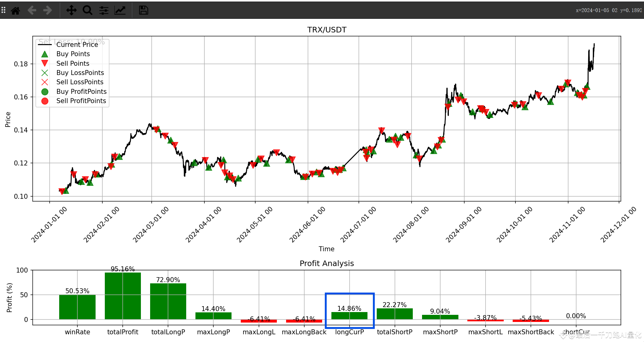Click the 0.18 price tick label
Viewport: 644px width, 342px height.
[21, 64]
